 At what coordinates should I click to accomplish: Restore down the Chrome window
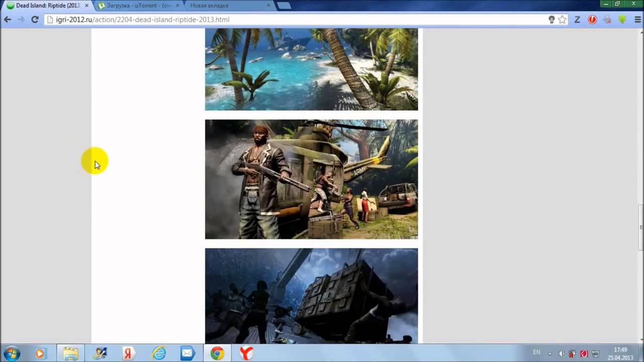tap(618, 4)
